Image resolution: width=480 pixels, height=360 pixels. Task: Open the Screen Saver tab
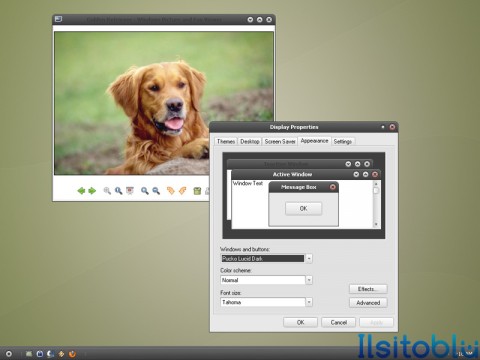click(280, 141)
